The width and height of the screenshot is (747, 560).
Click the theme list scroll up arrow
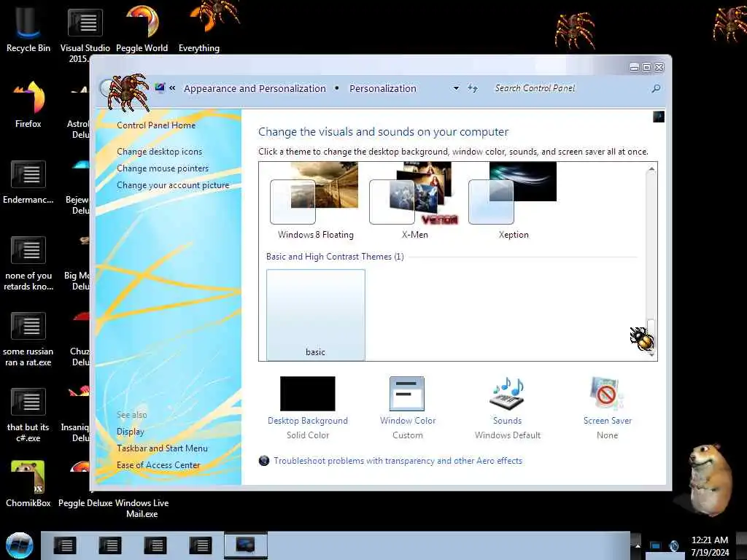651,169
